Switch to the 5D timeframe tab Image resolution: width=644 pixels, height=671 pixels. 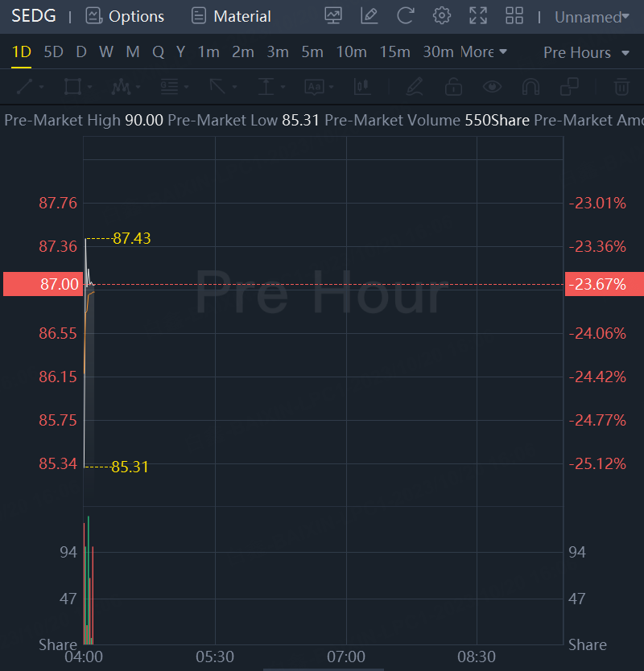click(53, 52)
